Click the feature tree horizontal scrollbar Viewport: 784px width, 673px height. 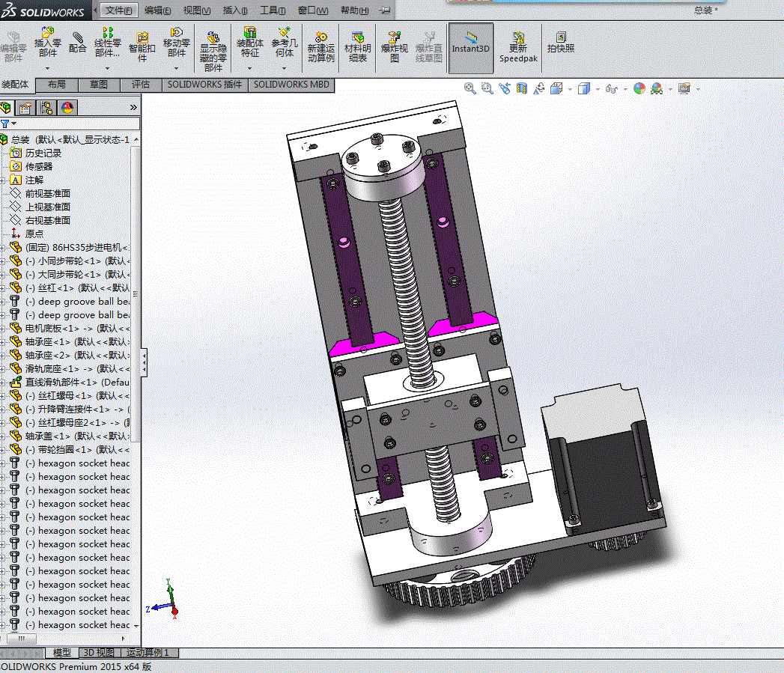tap(22, 639)
